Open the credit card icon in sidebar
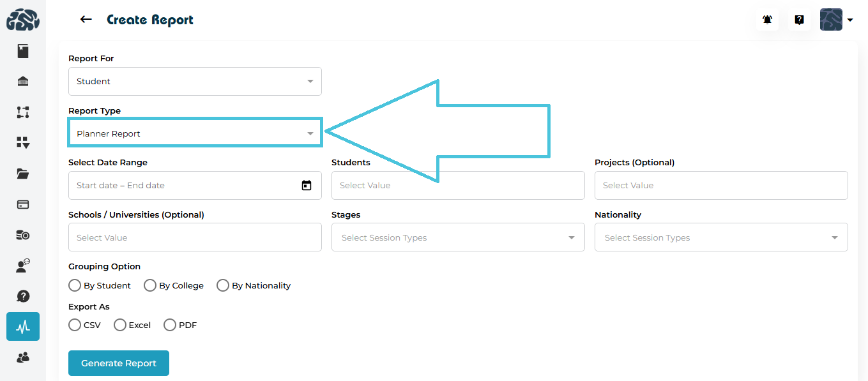Screen dimensions: 868x381 pyautogui.click(x=23, y=204)
